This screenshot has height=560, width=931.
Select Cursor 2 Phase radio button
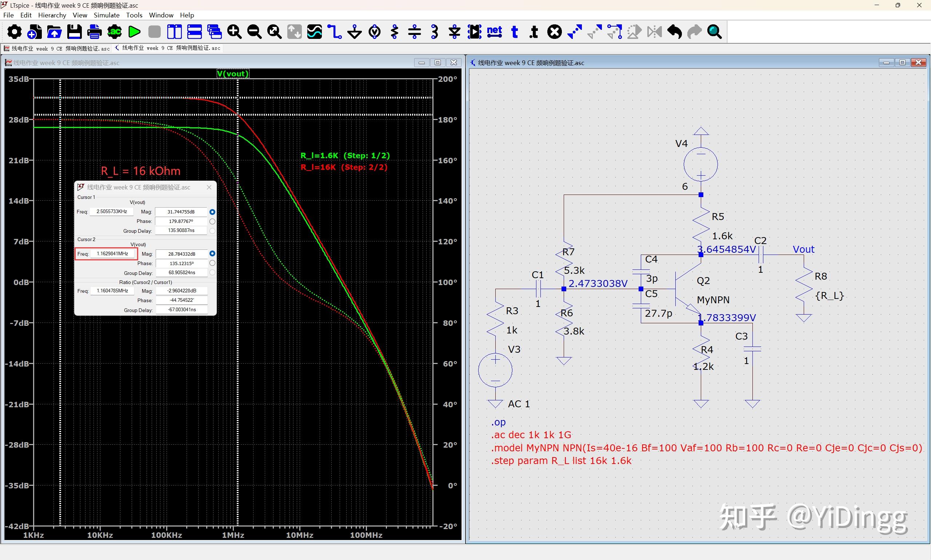pos(212,263)
